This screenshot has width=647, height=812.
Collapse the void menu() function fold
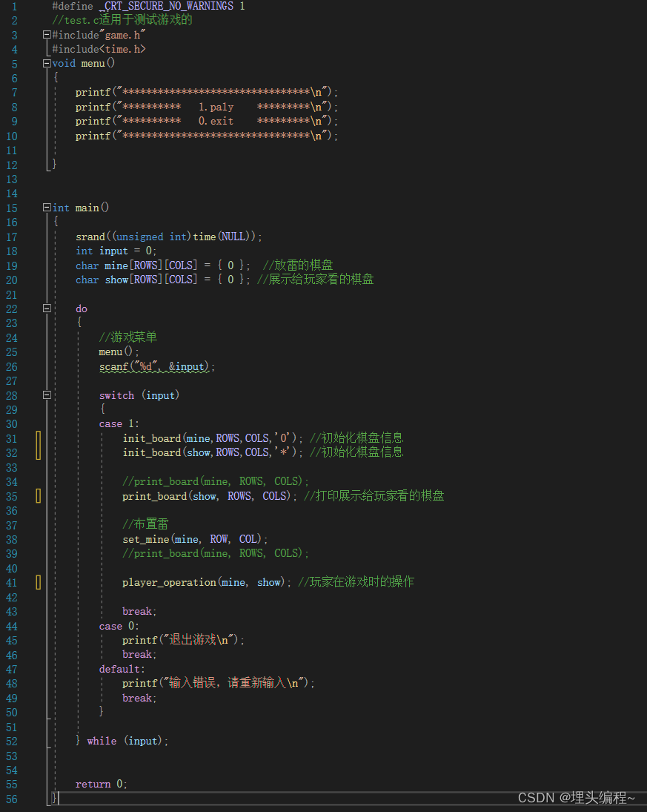[47, 63]
